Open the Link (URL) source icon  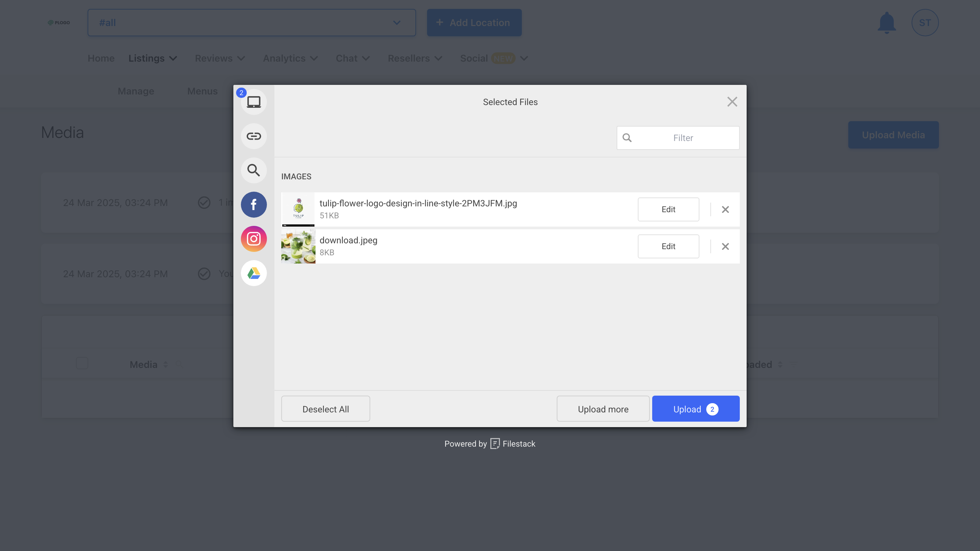(254, 136)
